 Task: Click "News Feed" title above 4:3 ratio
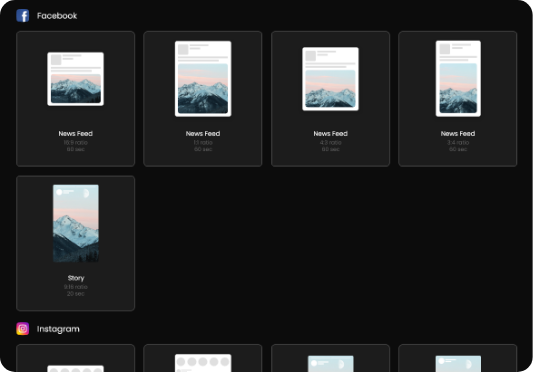coord(330,134)
